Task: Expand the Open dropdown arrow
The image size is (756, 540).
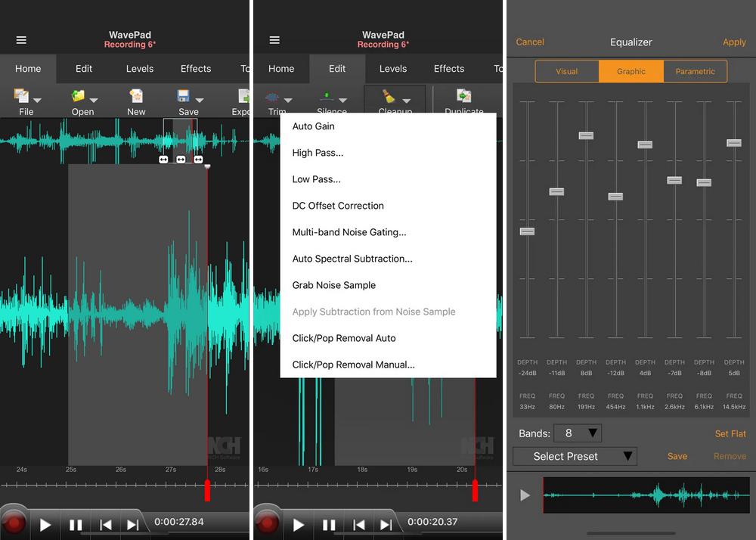Action: (x=94, y=101)
